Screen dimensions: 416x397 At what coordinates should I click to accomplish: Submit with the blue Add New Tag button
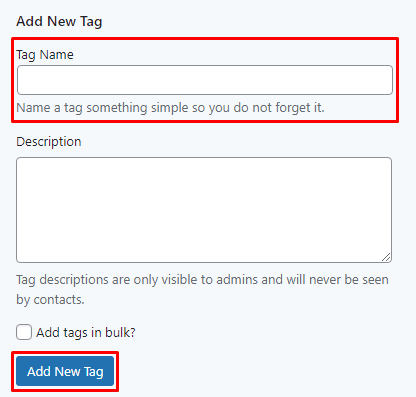coord(65,371)
